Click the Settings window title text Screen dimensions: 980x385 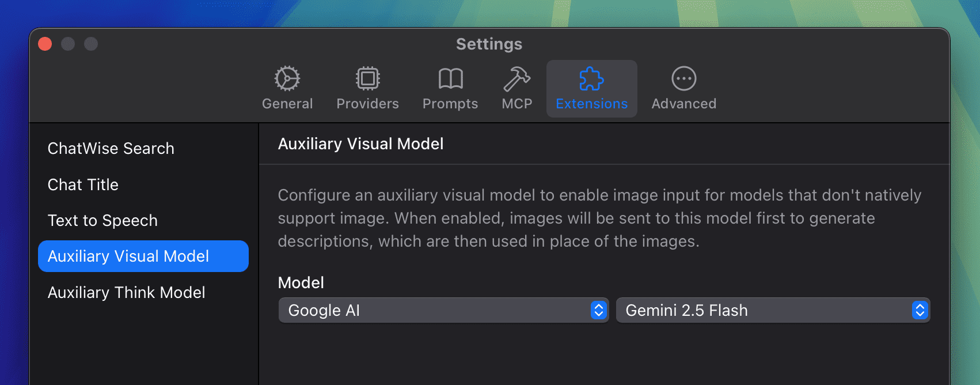(x=489, y=44)
